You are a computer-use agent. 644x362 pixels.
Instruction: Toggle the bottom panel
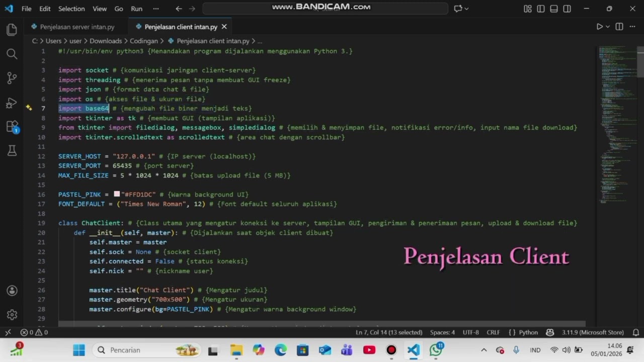[554, 9]
